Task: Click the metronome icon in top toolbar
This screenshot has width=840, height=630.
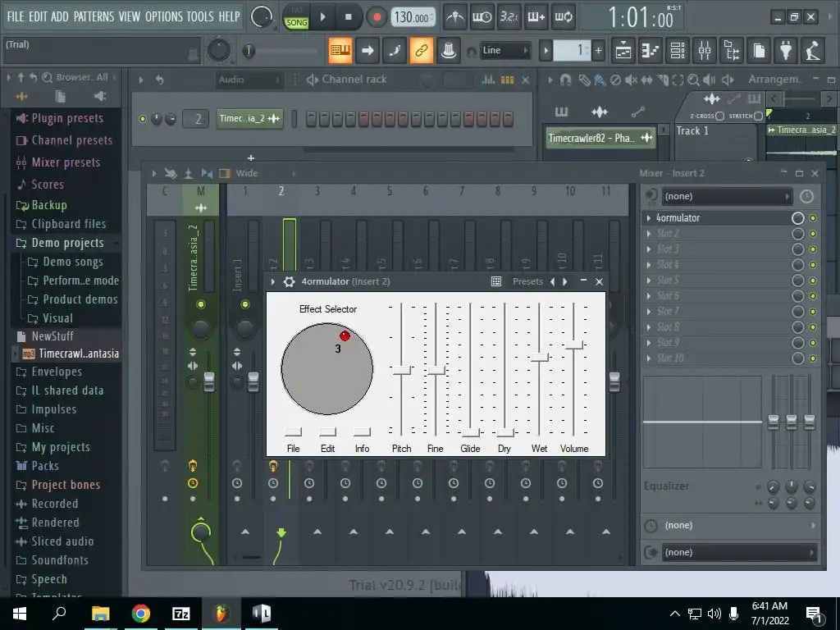Action: [454, 17]
